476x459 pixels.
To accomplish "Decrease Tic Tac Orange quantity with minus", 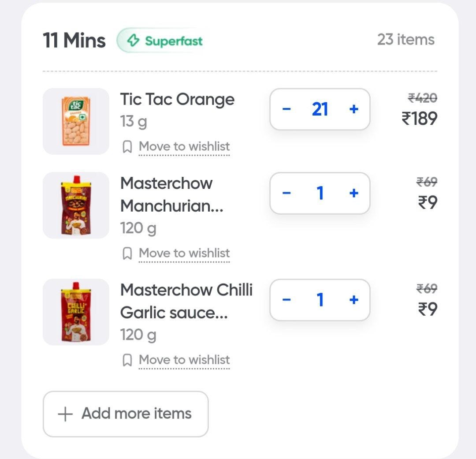I will click(286, 109).
